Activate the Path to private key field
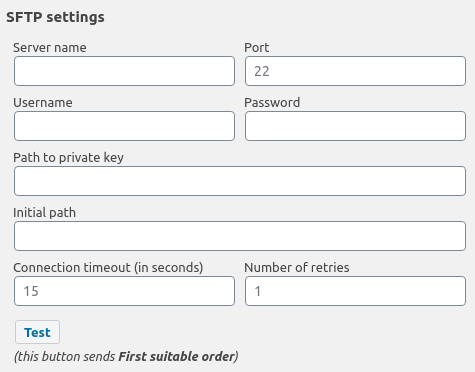This screenshot has height=372, width=475. coord(240,181)
